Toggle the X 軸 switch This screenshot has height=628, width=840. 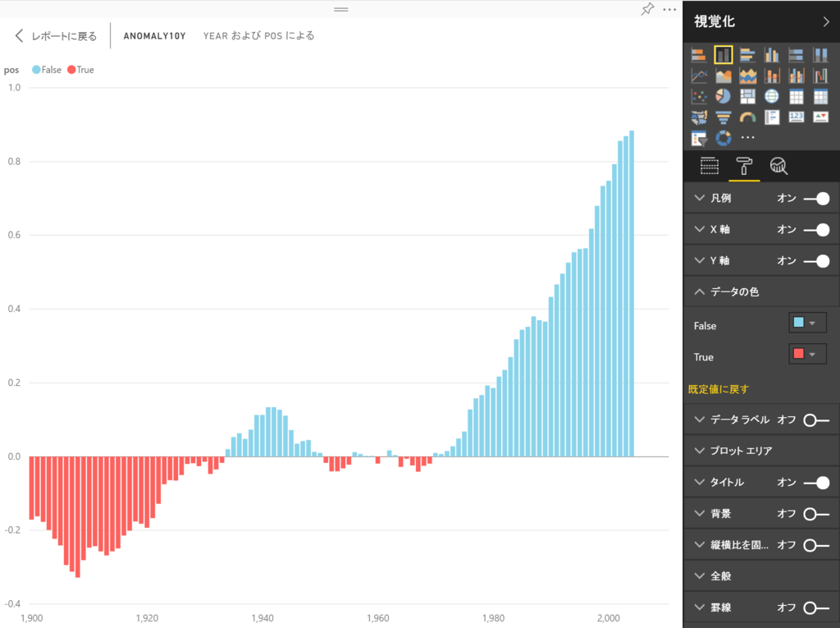pyautogui.click(x=817, y=230)
